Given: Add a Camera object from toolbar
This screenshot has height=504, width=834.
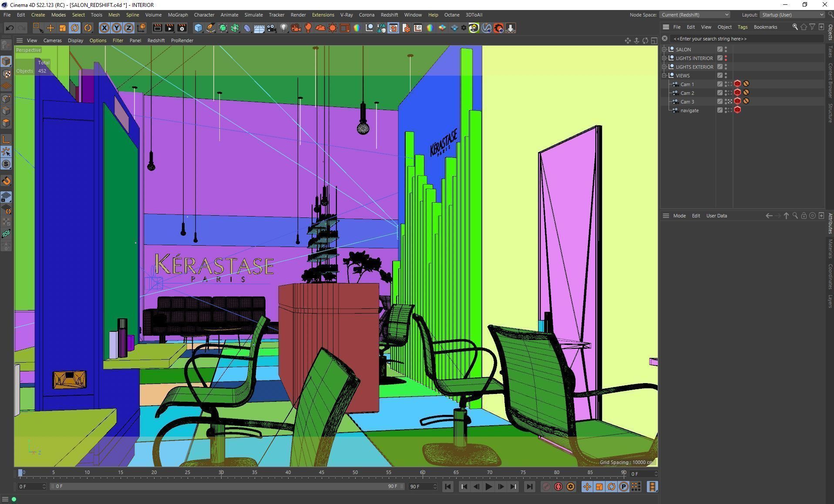Looking at the screenshot, I should (272, 28).
